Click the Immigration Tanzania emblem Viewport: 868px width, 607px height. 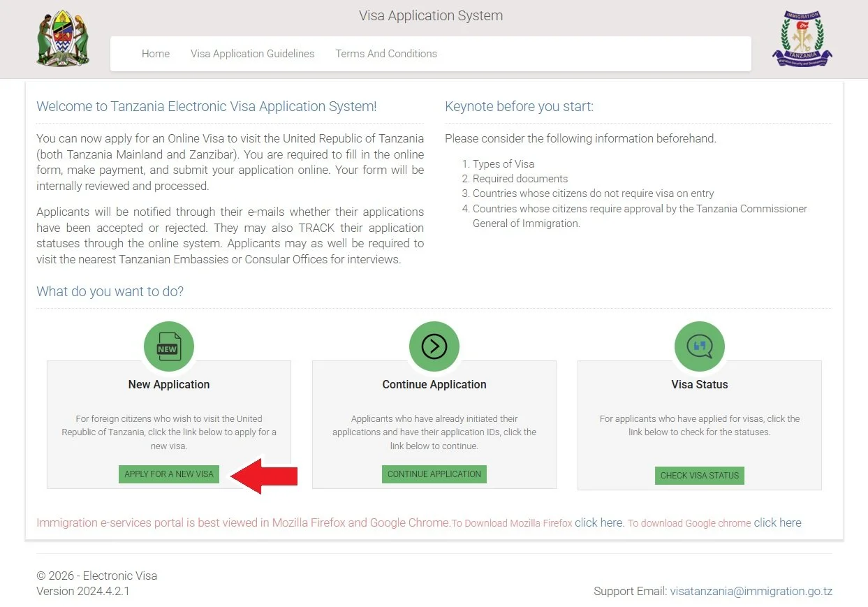[802, 38]
